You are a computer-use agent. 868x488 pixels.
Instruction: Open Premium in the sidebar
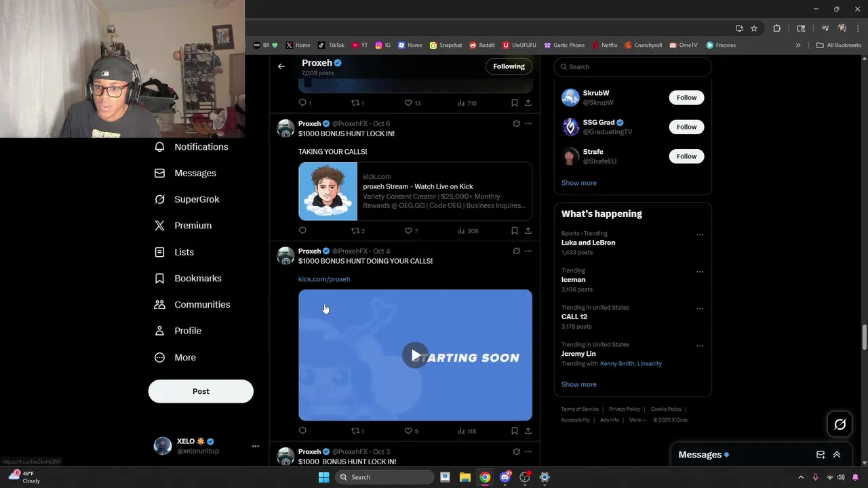tap(183, 226)
